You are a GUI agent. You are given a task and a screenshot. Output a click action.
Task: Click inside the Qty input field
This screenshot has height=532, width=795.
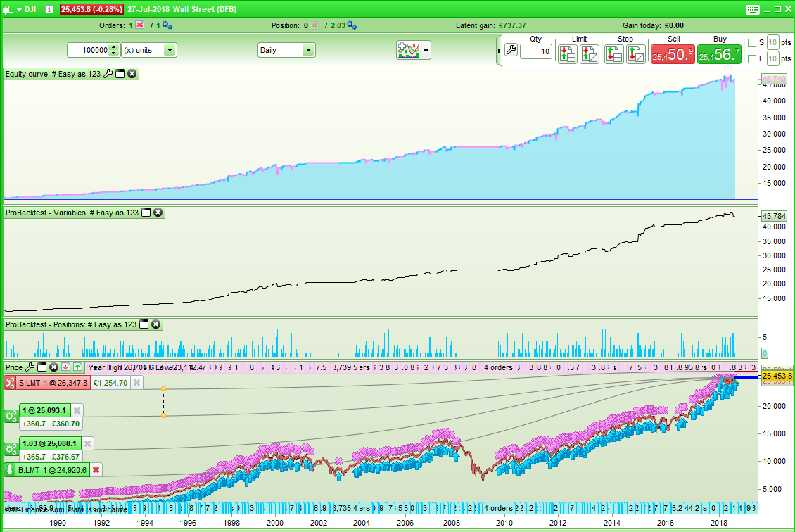coord(536,51)
